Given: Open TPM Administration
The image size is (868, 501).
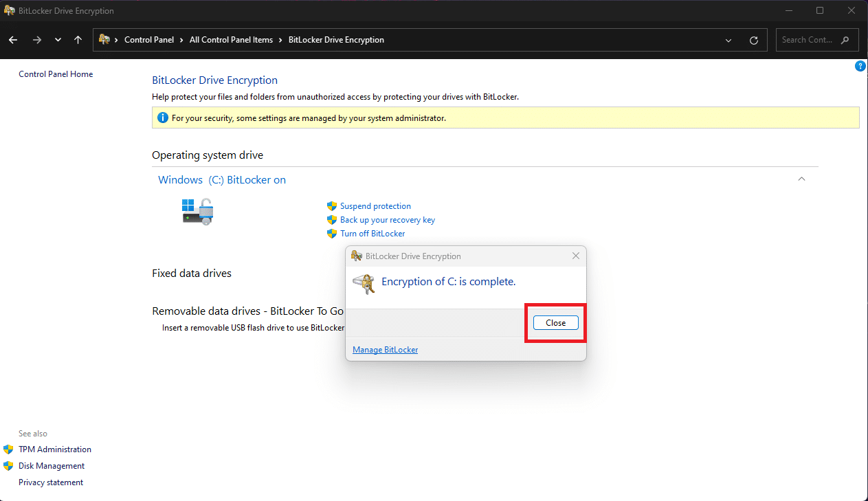Looking at the screenshot, I should click(55, 449).
